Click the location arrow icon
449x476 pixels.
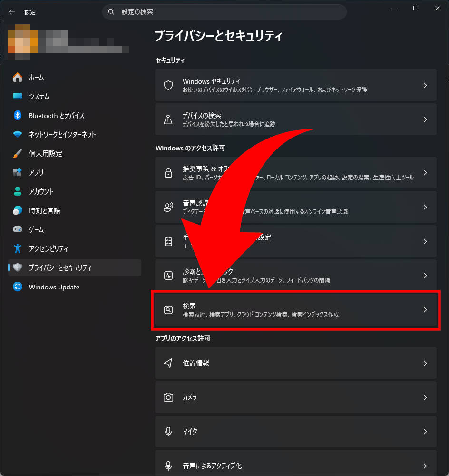tap(168, 363)
